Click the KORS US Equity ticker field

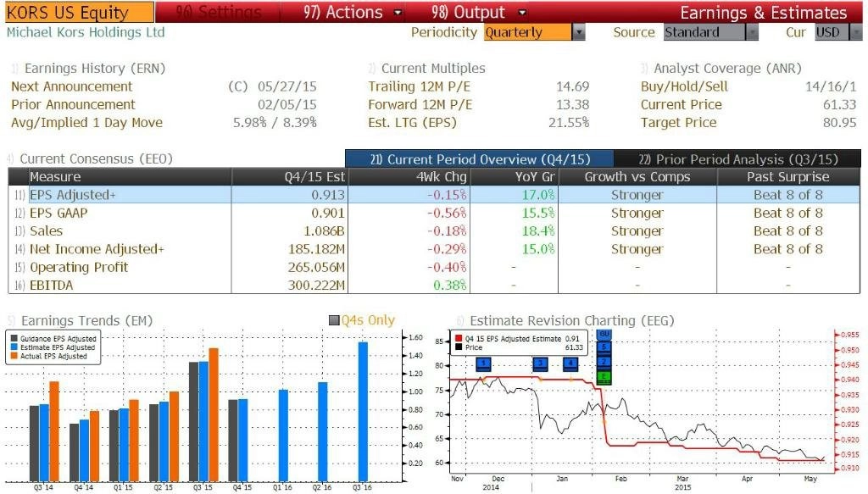[80, 12]
